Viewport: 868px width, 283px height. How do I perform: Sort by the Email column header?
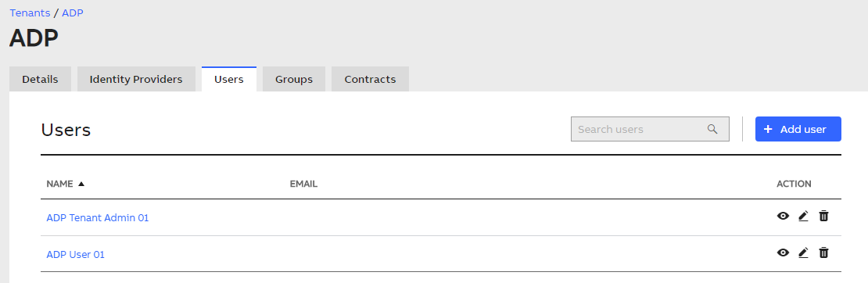[304, 184]
